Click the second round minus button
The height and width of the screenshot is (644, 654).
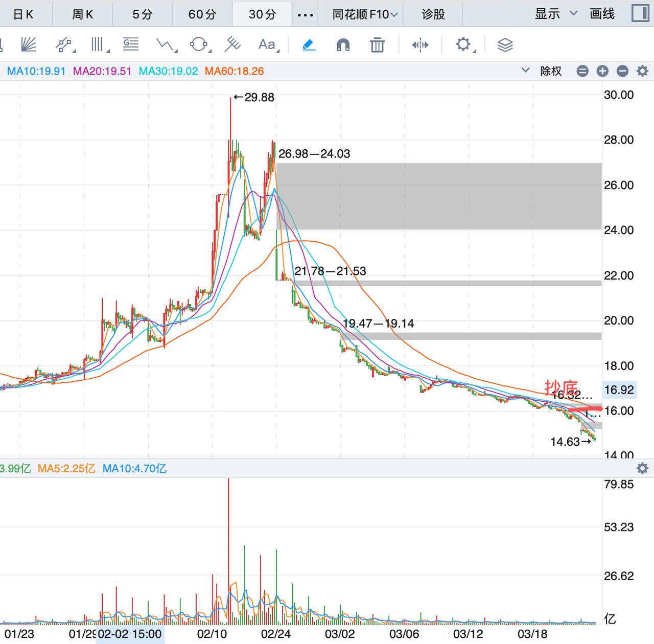[x=622, y=71]
